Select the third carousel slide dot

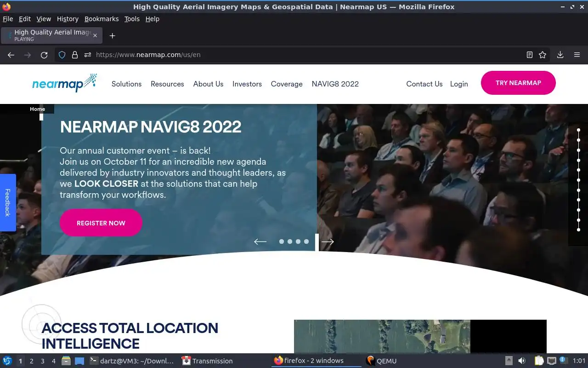click(x=298, y=241)
